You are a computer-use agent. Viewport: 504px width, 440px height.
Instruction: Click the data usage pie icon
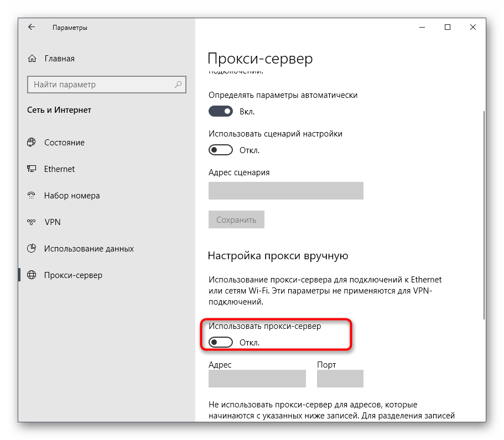(x=32, y=249)
